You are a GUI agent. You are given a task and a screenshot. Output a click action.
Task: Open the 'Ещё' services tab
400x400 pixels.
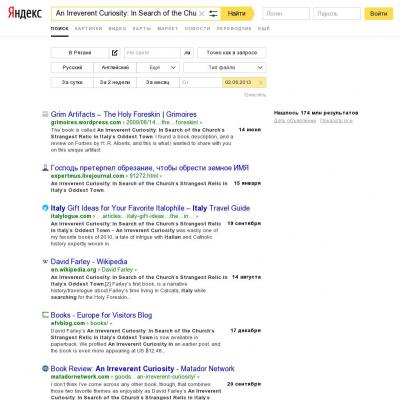(263, 29)
